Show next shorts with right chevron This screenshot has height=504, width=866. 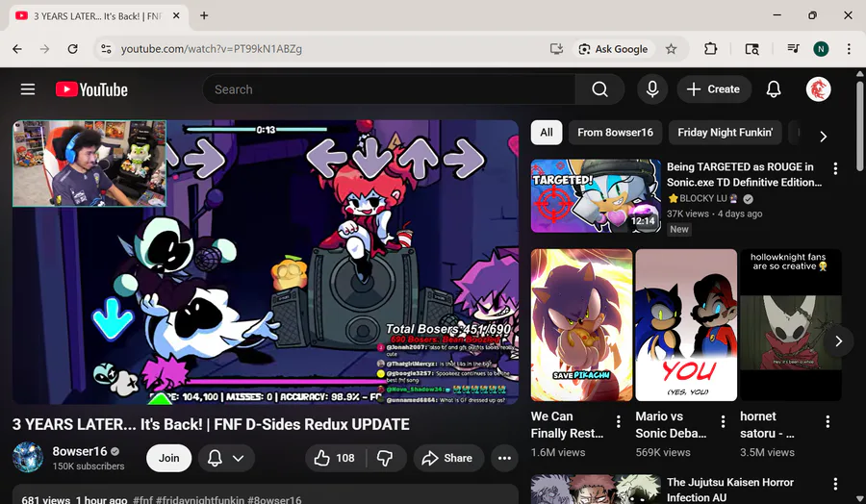click(x=838, y=341)
